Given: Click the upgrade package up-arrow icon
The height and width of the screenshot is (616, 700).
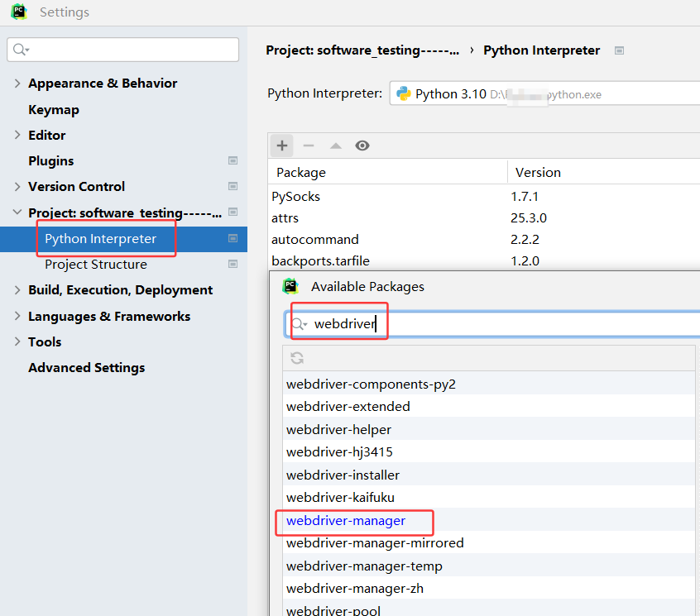Looking at the screenshot, I should click(336, 146).
